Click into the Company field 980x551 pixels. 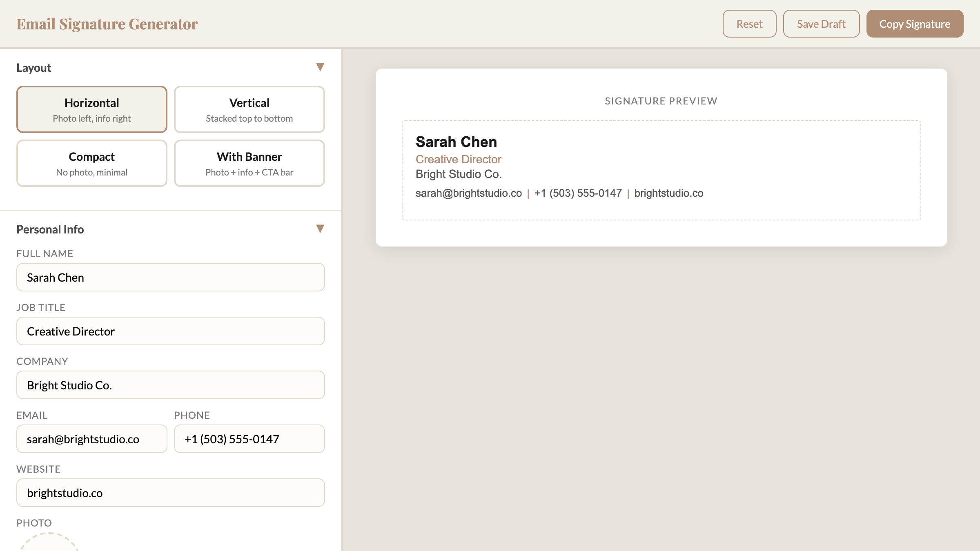point(171,385)
